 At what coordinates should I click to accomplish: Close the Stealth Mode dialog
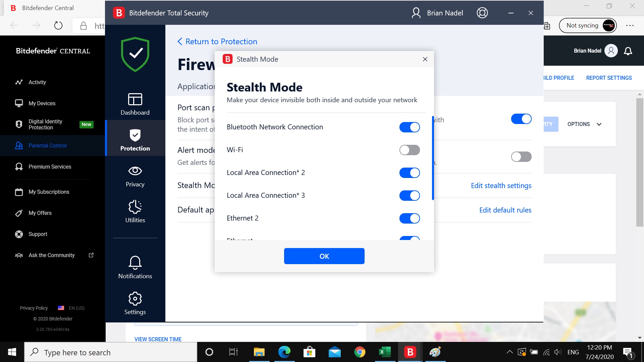[425, 59]
